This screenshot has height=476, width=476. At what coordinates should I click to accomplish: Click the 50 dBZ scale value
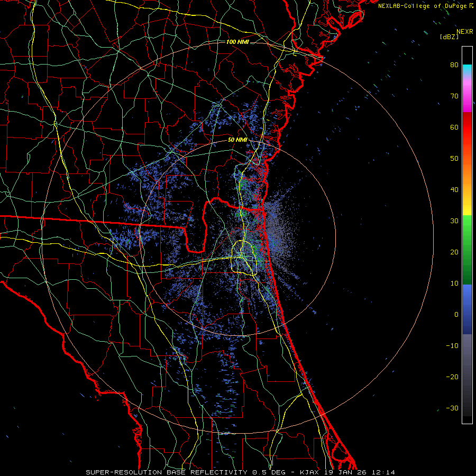coord(454,159)
